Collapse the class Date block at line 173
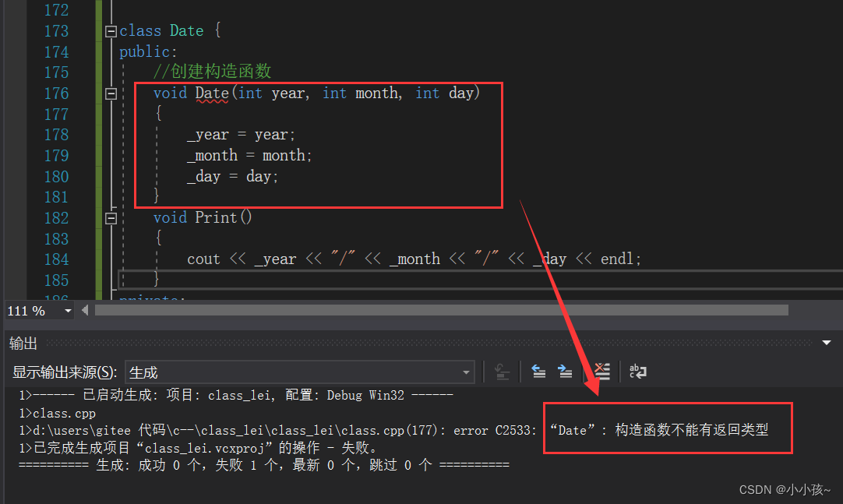 (x=111, y=31)
